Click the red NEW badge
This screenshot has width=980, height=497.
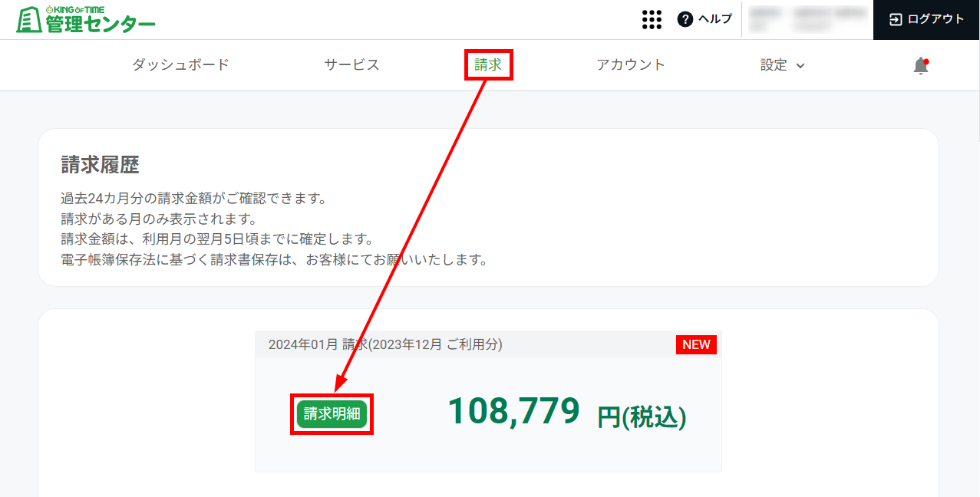coord(696,344)
